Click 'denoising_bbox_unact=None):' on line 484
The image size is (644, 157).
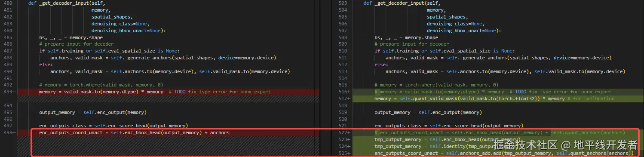(x=129, y=31)
